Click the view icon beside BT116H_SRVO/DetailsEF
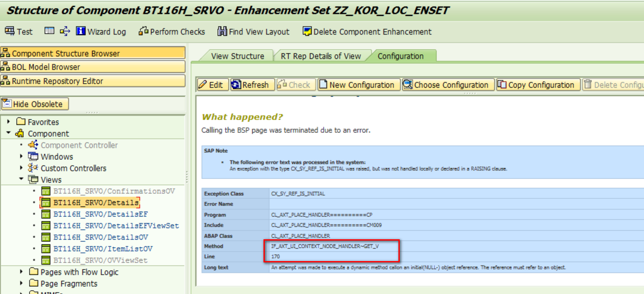644x294 pixels. 46,214
